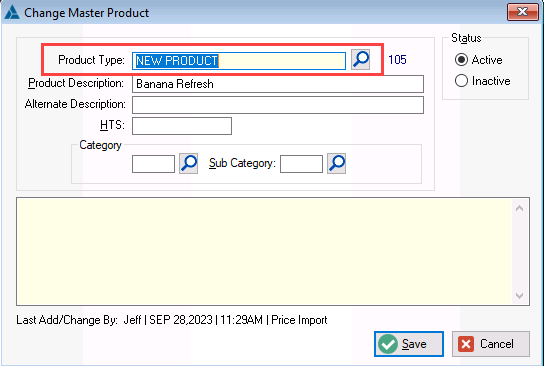Viewport: 544px width, 366px height.
Task: Click the Alternate Description input field
Action: [x=278, y=105]
